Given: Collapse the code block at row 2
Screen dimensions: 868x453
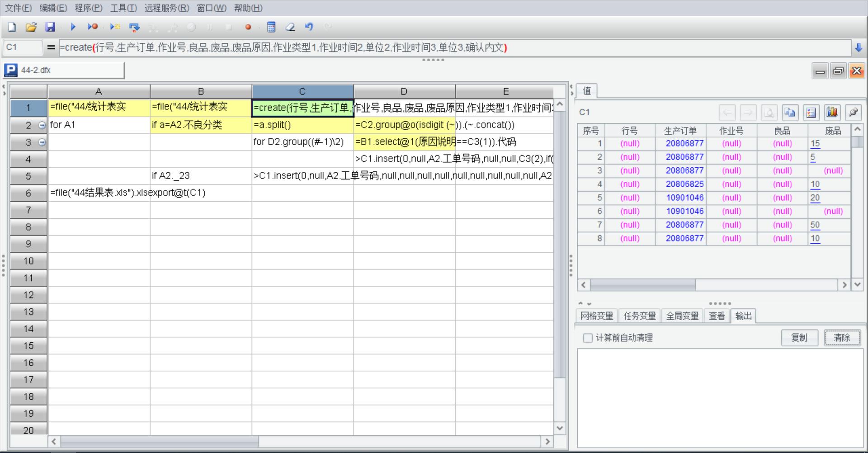Looking at the screenshot, I should click(x=42, y=125).
